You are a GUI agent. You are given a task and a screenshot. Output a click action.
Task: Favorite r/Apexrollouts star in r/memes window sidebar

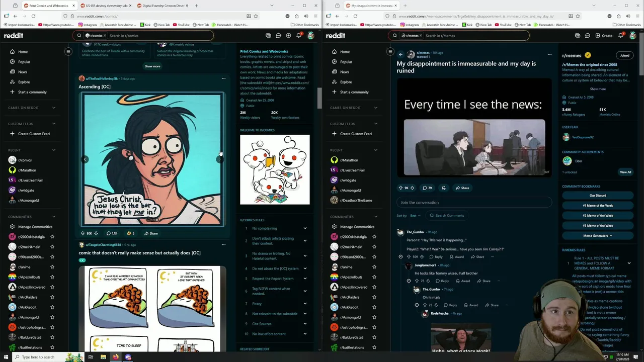click(x=374, y=277)
